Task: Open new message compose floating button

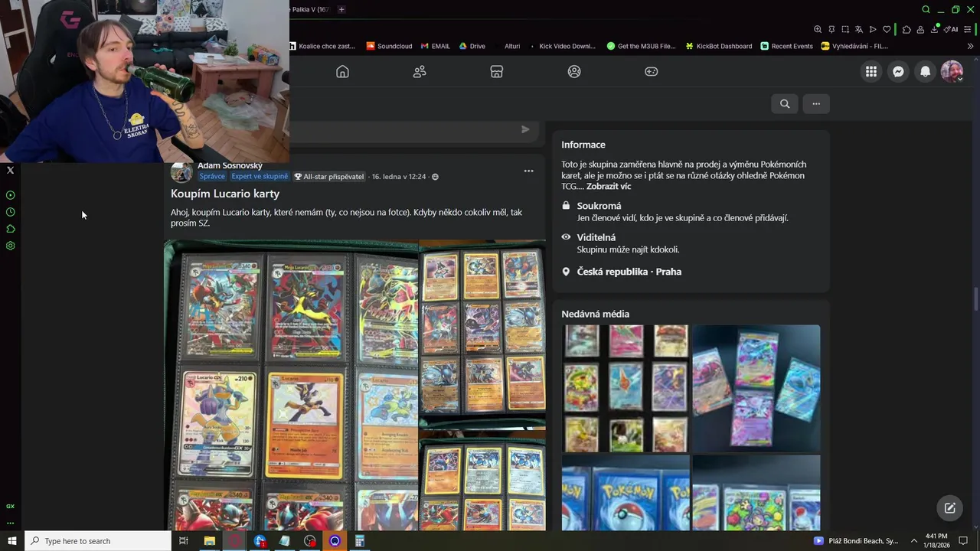Action: [949, 508]
